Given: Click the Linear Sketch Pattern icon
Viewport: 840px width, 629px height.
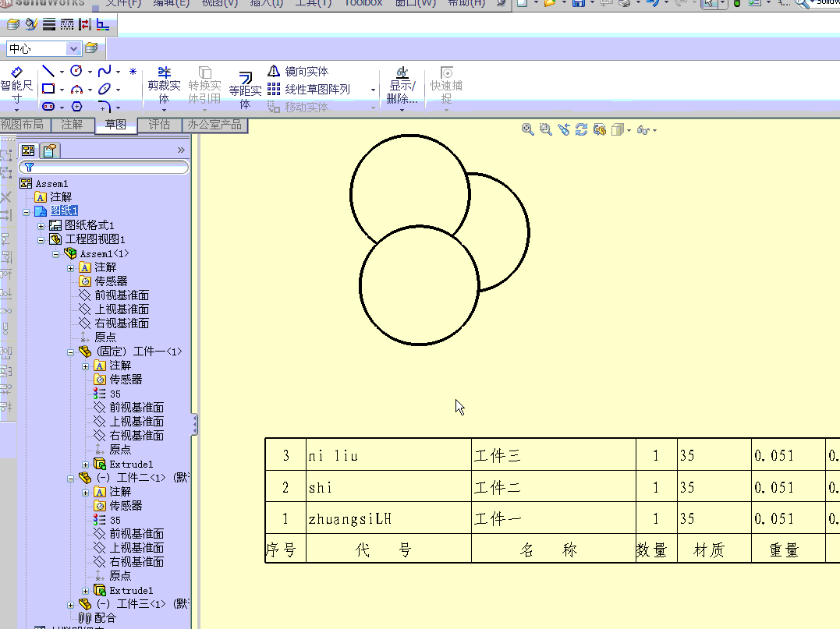Looking at the screenshot, I should coord(274,89).
